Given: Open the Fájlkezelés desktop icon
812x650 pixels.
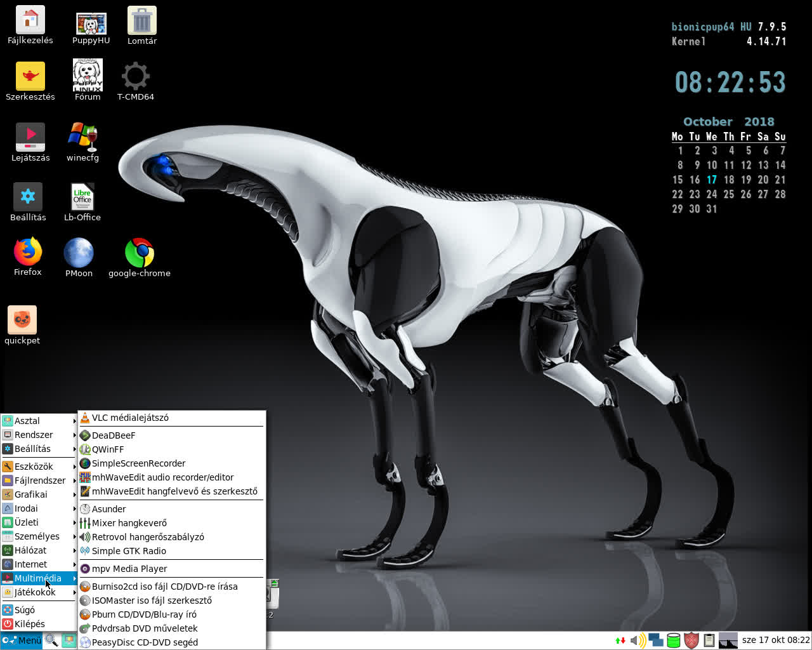Looking at the screenshot, I should [30, 25].
